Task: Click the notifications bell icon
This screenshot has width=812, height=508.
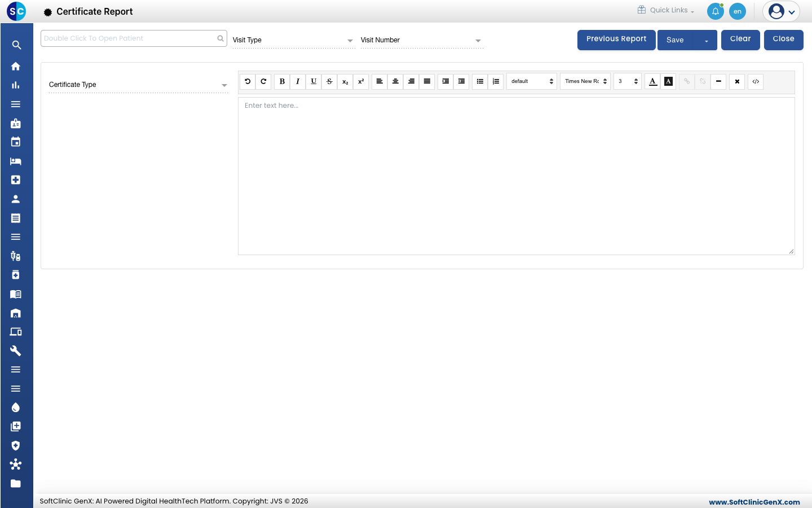Action: click(716, 11)
